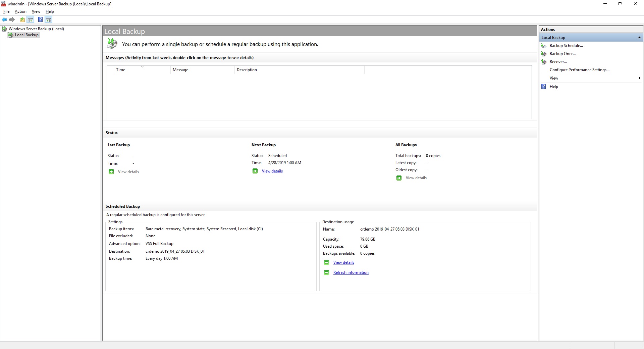Screen dimensions: 644x349
Task: Click the Up One Level folder icon
Action: click(22, 20)
